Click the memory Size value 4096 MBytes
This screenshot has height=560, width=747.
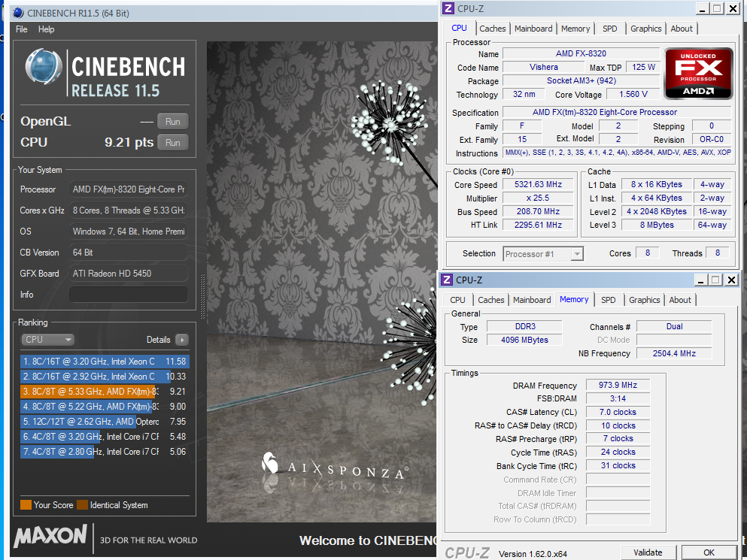(524, 340)
